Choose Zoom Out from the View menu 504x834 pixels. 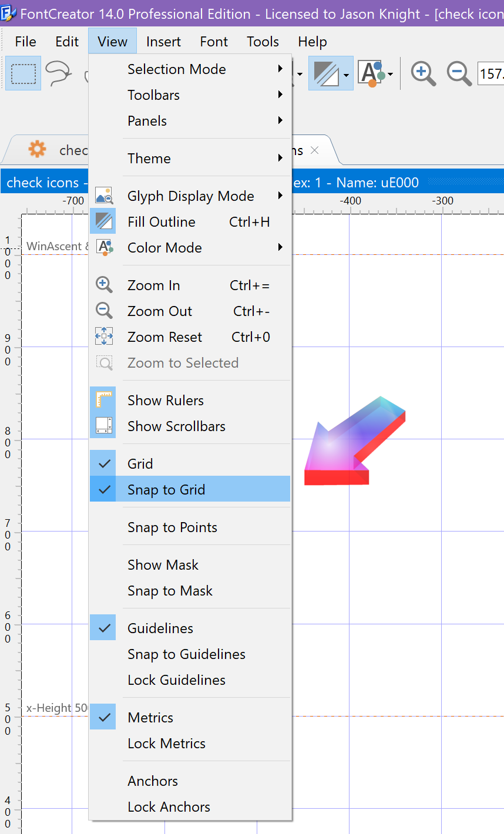pos(190,311)
